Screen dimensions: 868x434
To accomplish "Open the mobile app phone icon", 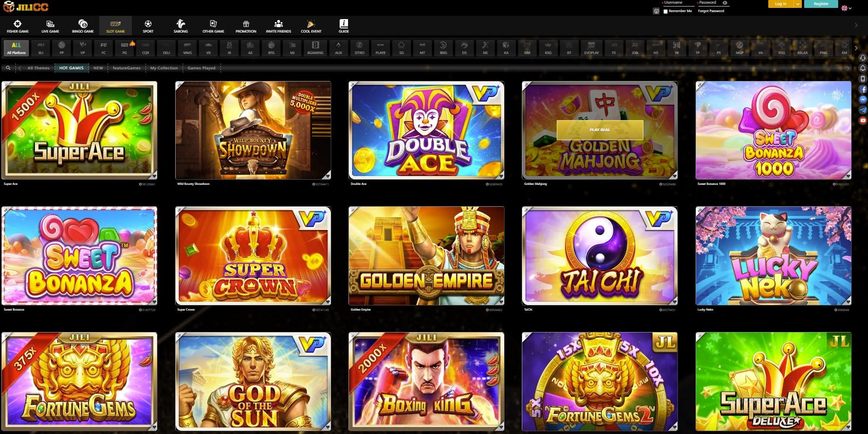I will pyautogui.click(x=863, y=79).
